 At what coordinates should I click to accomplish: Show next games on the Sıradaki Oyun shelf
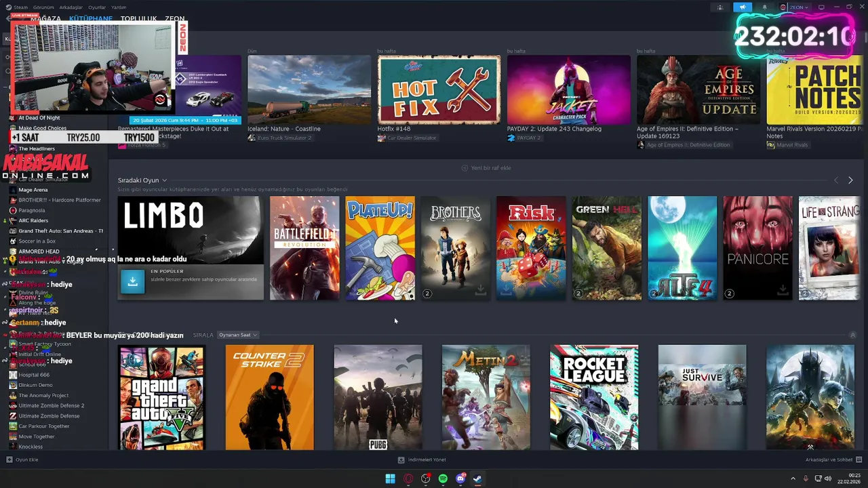click(850, 180)
